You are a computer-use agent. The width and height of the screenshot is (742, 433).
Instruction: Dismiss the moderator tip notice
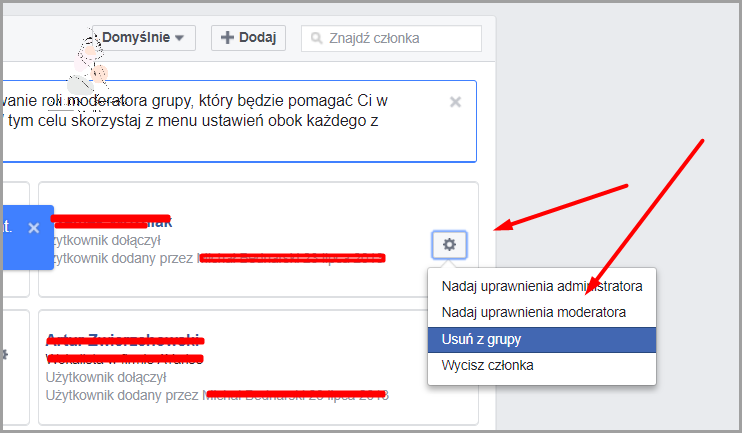tap(455, 102)
